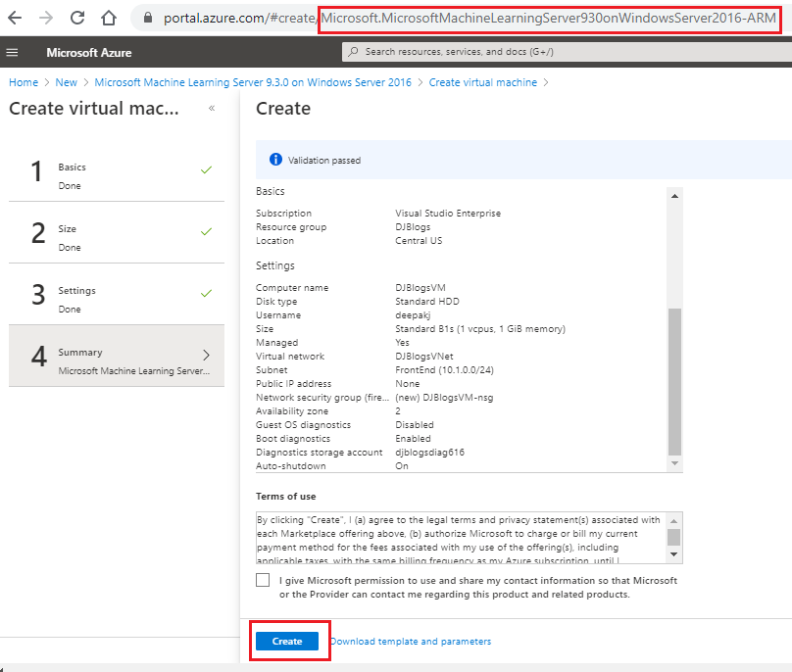
Task: Click the summary list scrollbar thumb
Action: tap(674, 382)
